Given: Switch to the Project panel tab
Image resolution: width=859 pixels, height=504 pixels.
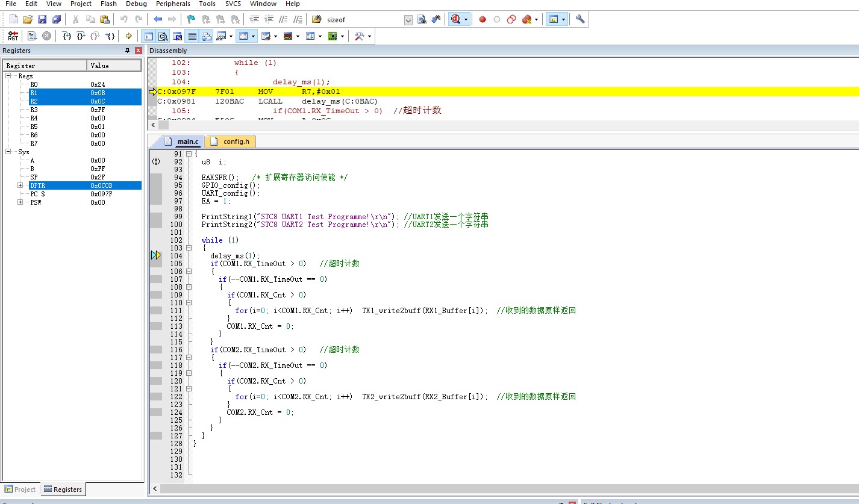Looking at the screenshot, I should [20, 490].
